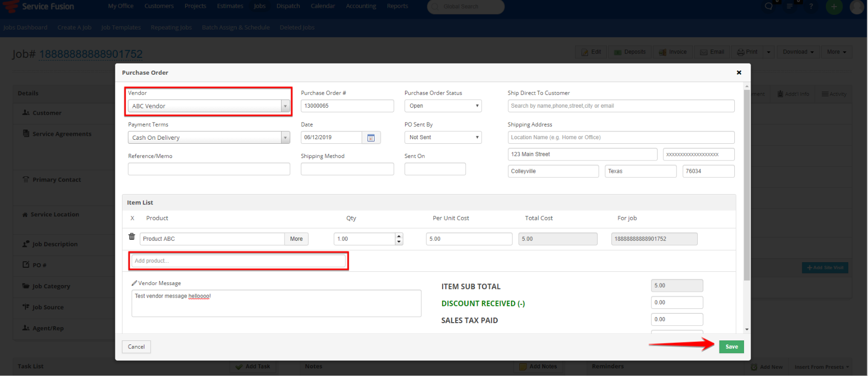868x376 pixels.
Task: Open the date calendar picker icon
Action: pyautogui.click(x=371, y=138)
